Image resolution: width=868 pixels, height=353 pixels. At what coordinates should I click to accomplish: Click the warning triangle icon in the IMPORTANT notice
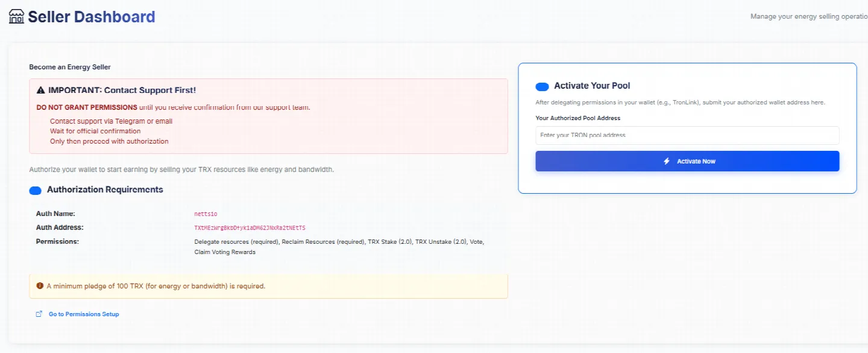click(x=40, y=91)
